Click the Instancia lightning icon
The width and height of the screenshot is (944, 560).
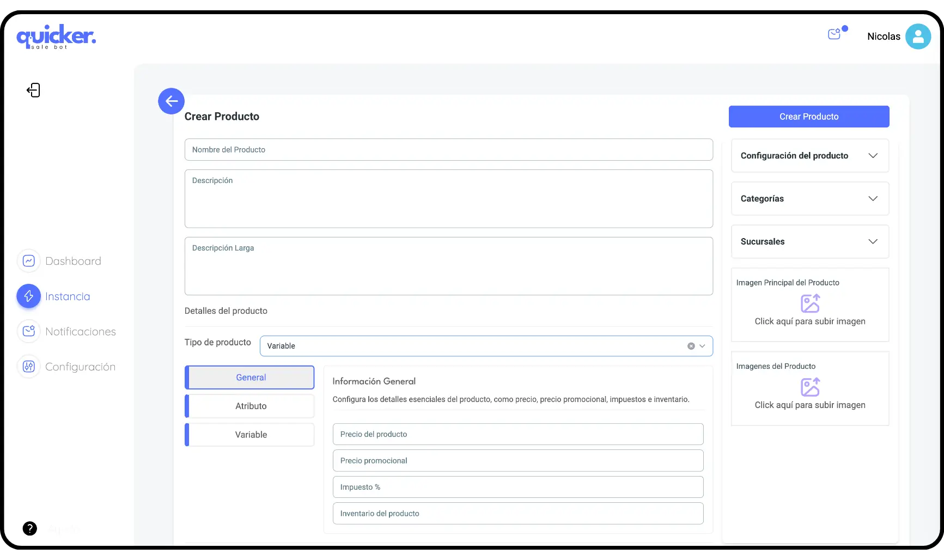tap(29, 296)
